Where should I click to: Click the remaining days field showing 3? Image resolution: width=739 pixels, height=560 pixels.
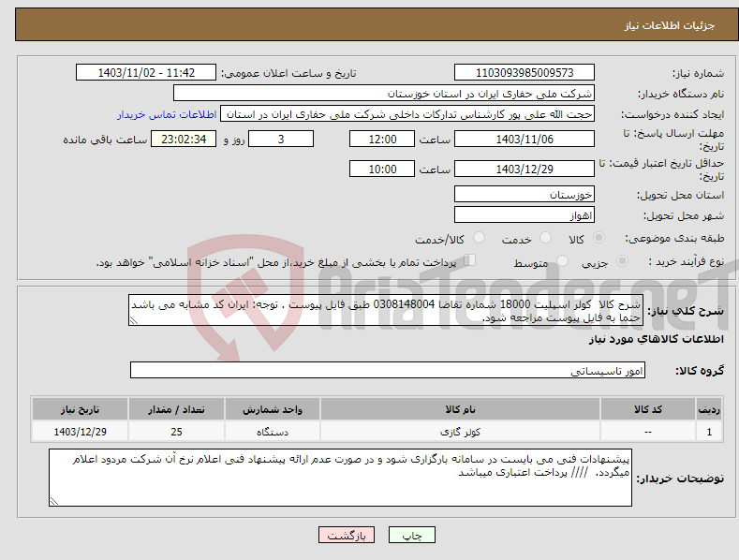pyautogui.click(x=281, y=139)
